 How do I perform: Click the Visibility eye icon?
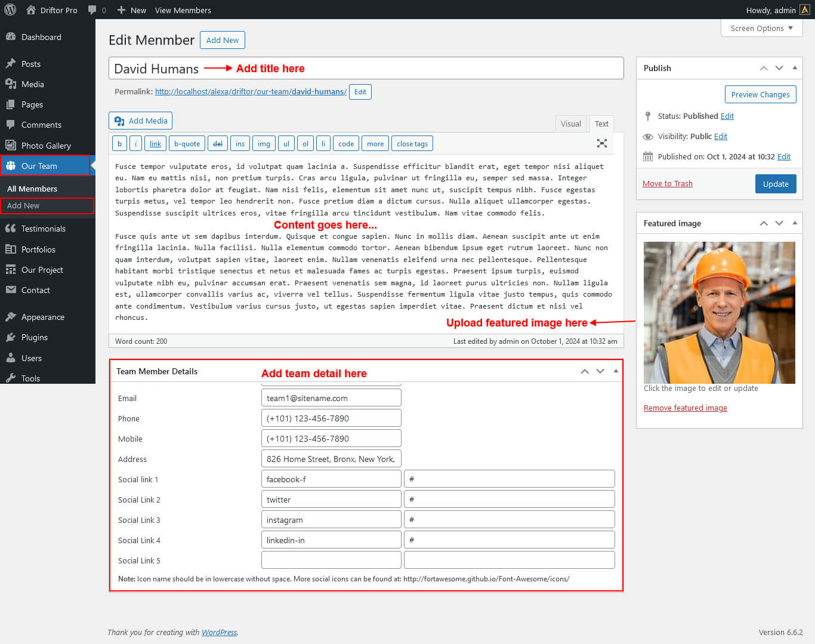[x=648, y=136]
